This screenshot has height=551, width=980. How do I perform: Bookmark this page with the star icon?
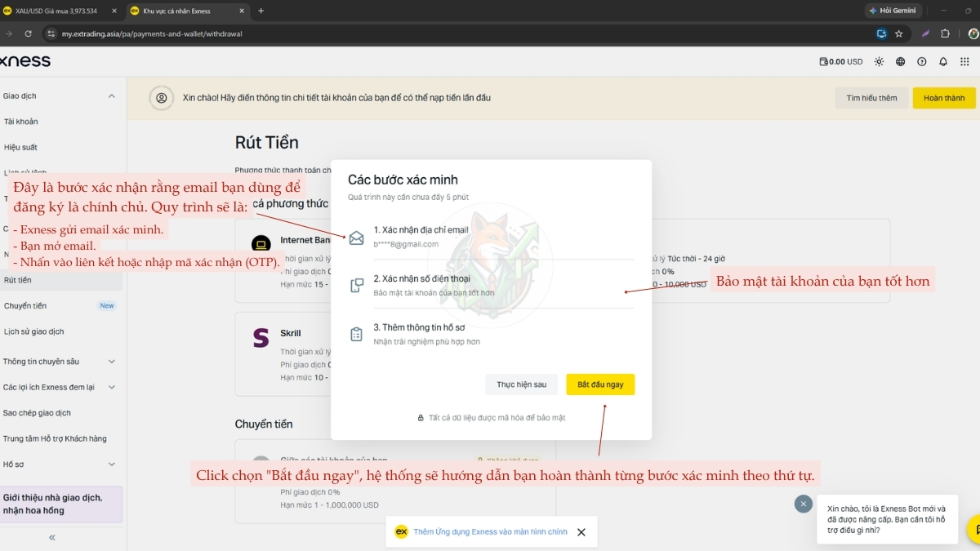point(899,33)
